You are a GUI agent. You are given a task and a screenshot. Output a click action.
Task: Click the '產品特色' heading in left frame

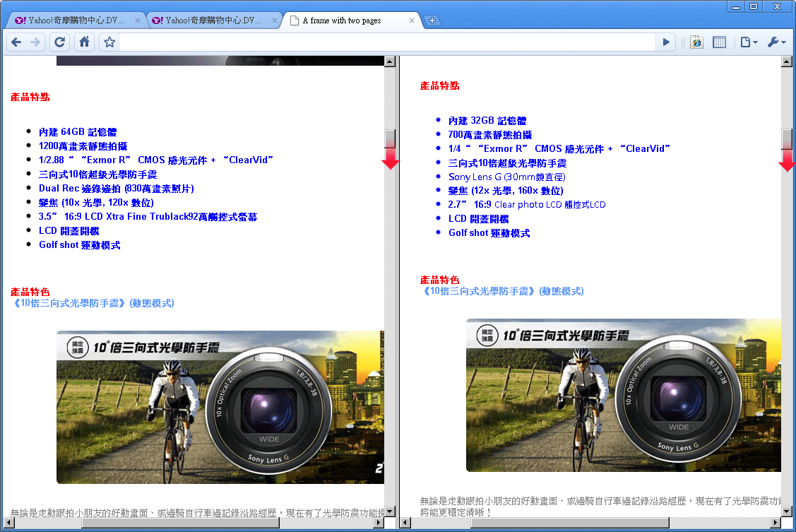pyautogui.click(x=30, y=292)
